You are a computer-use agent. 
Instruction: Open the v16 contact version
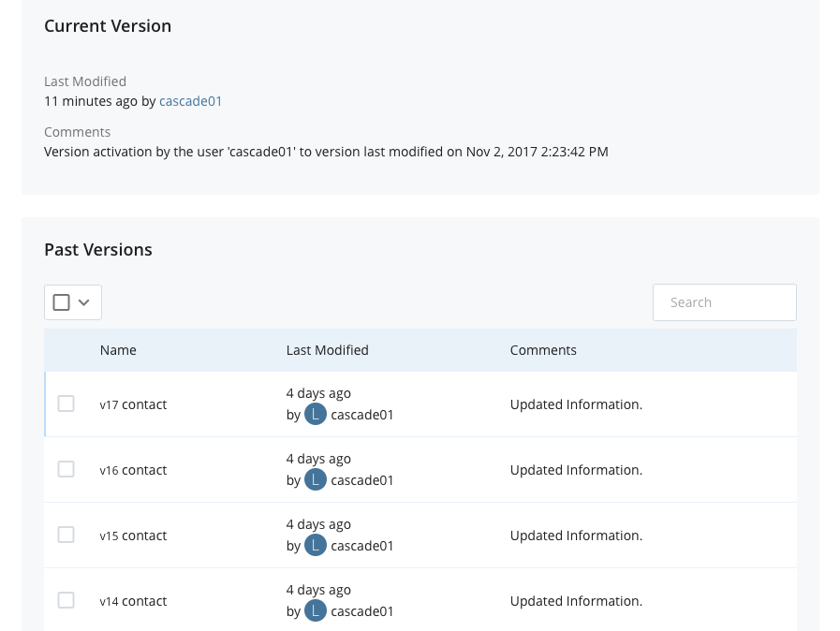(x=133, y=470)
